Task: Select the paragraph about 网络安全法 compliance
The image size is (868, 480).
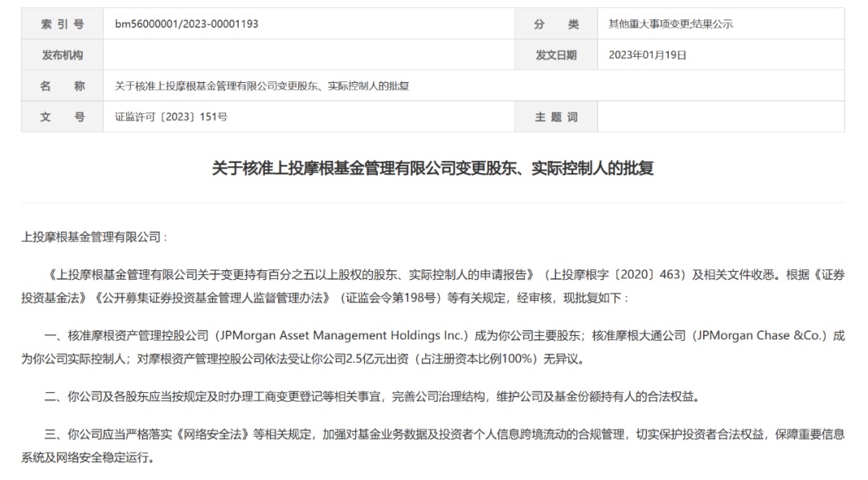Action: click(x=434, y=438)
